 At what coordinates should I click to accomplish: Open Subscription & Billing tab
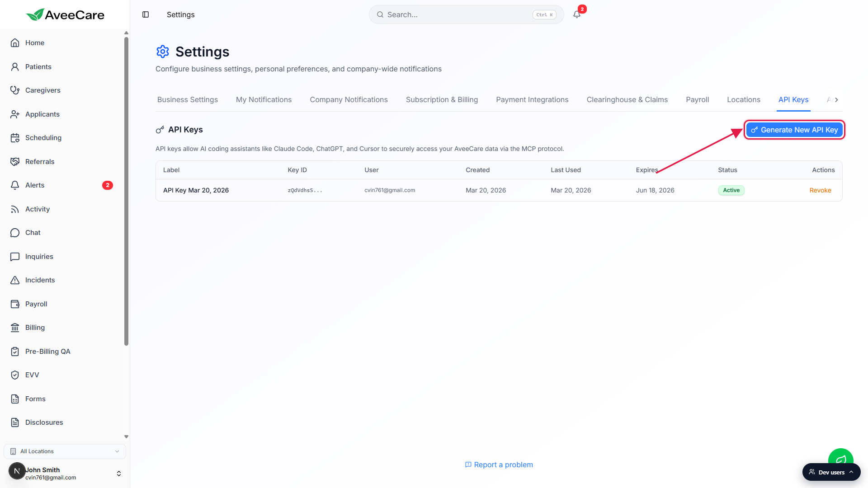[x=442, y=100]
